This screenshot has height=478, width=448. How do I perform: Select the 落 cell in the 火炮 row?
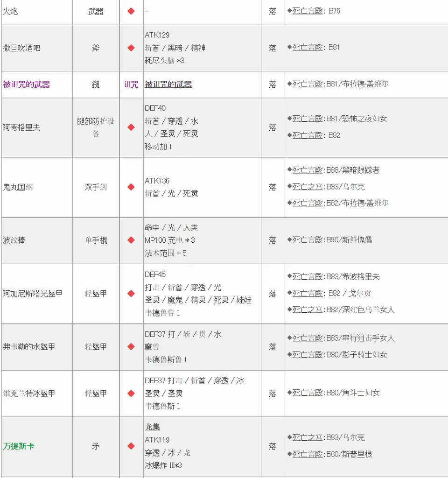pos(273,11)
